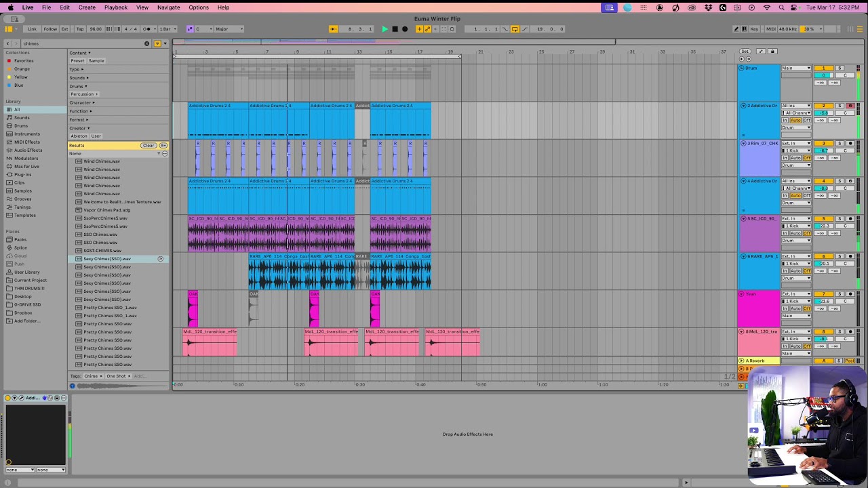Toggle MIDI Arrangement Overdub plus icon
Image resolution: width=868 pixels, height=488 pixels.
click(x=419, y=29)
